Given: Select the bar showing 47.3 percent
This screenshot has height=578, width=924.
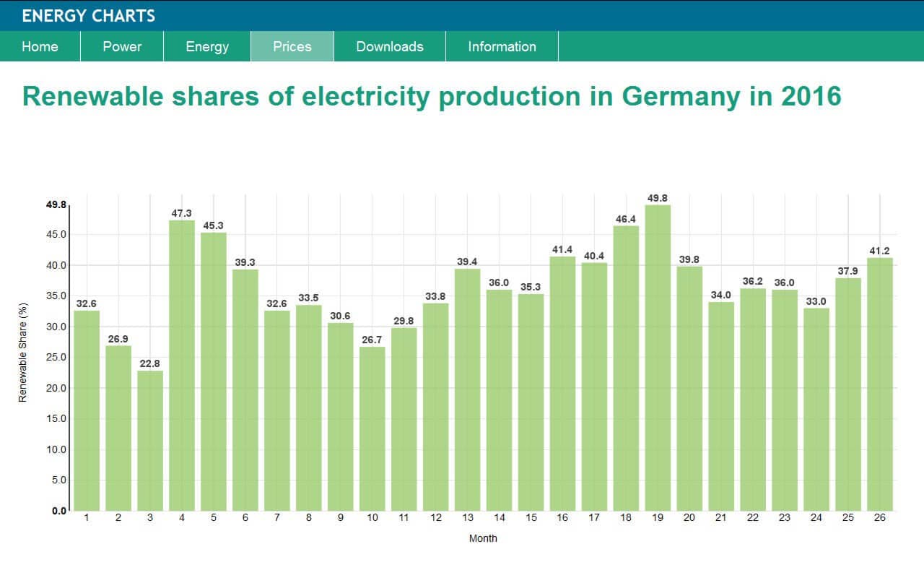Looking at the screenshot, I should coord(182,366).
